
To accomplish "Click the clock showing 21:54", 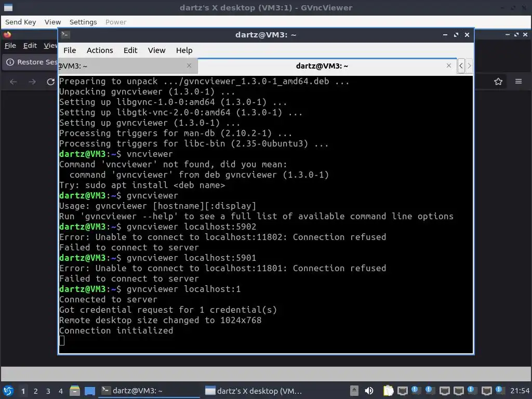I will [x=520, y=391].
